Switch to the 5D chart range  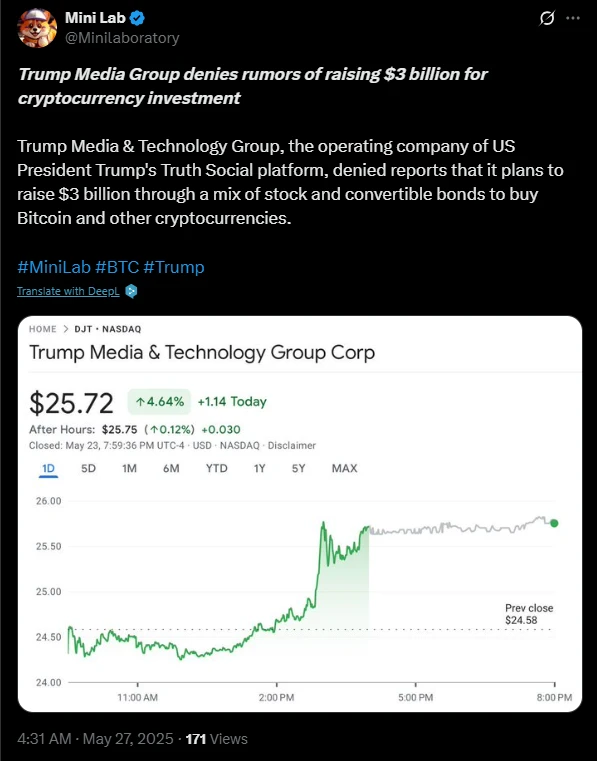click(88, 468)
